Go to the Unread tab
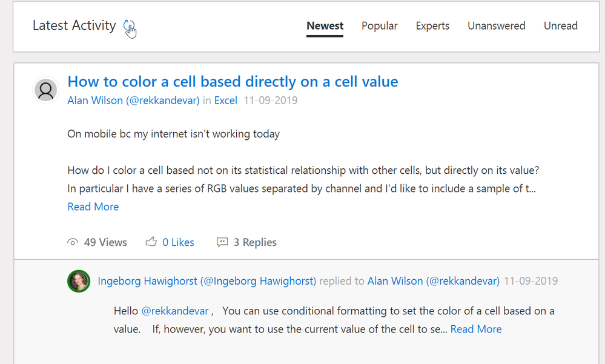This screenshot has height=364, width=605. click(561, 26)
